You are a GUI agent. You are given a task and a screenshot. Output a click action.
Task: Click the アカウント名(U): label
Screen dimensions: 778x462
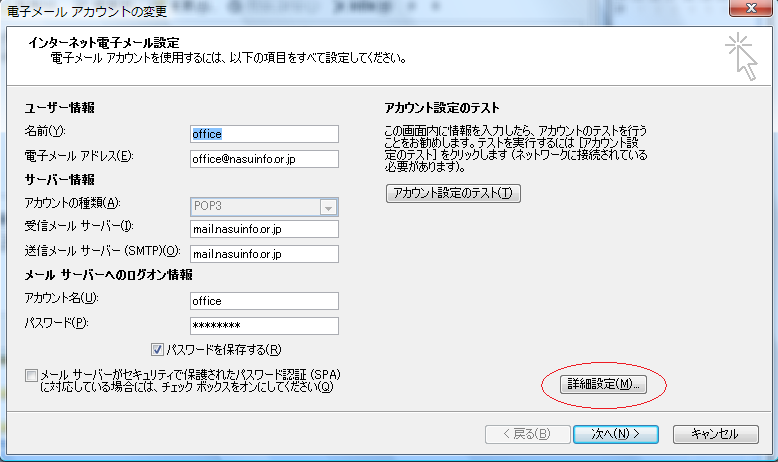62,298
